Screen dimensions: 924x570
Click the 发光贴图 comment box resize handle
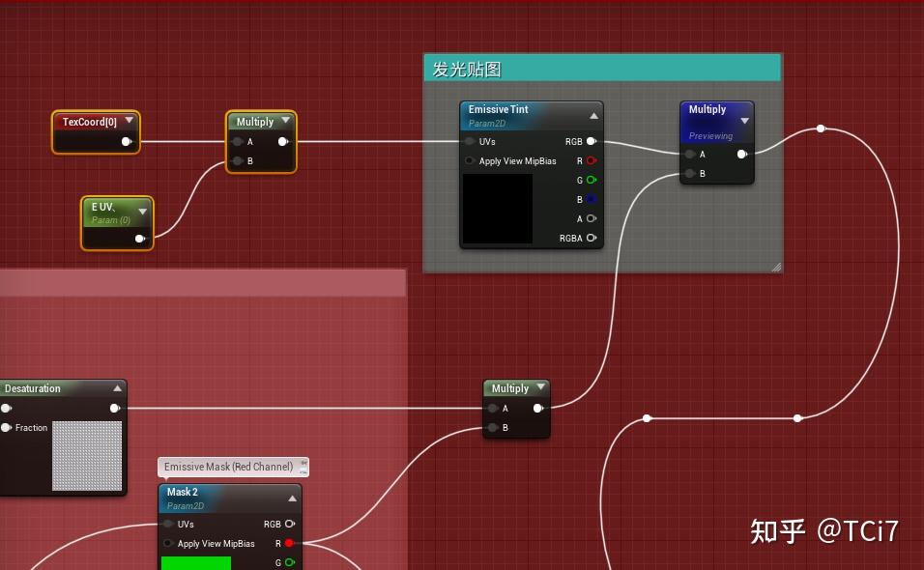776,268
